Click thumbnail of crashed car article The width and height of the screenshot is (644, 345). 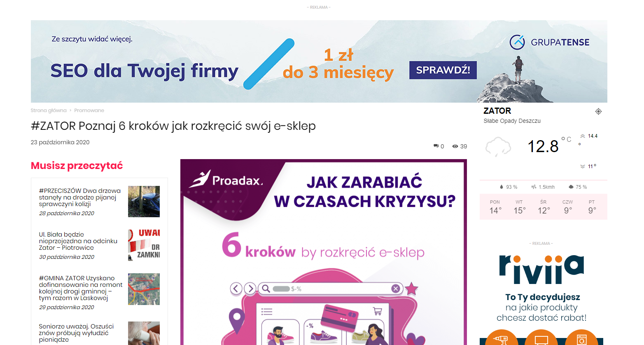pyautogui.click(x=144, y=202)
